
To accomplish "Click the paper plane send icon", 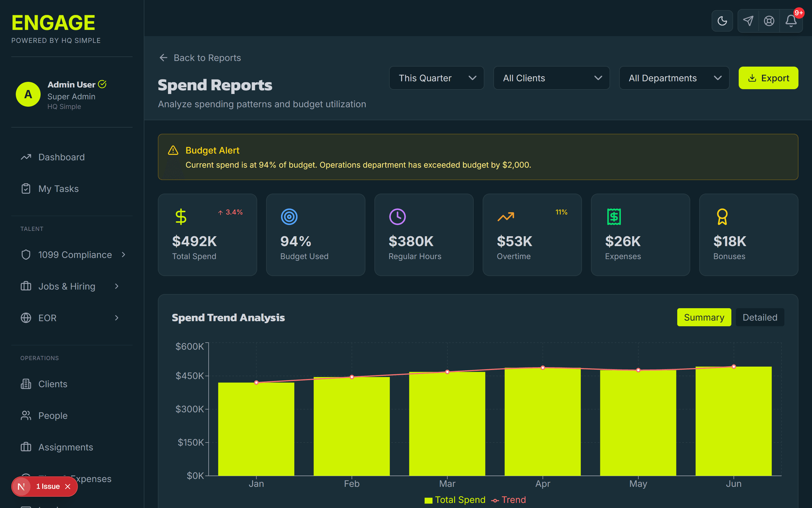I will 748,21.
